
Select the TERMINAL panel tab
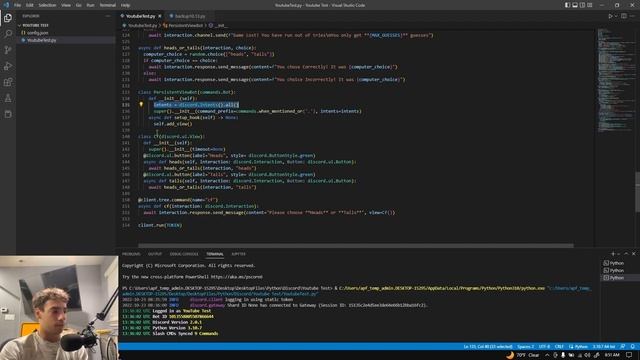click(215, 254)
